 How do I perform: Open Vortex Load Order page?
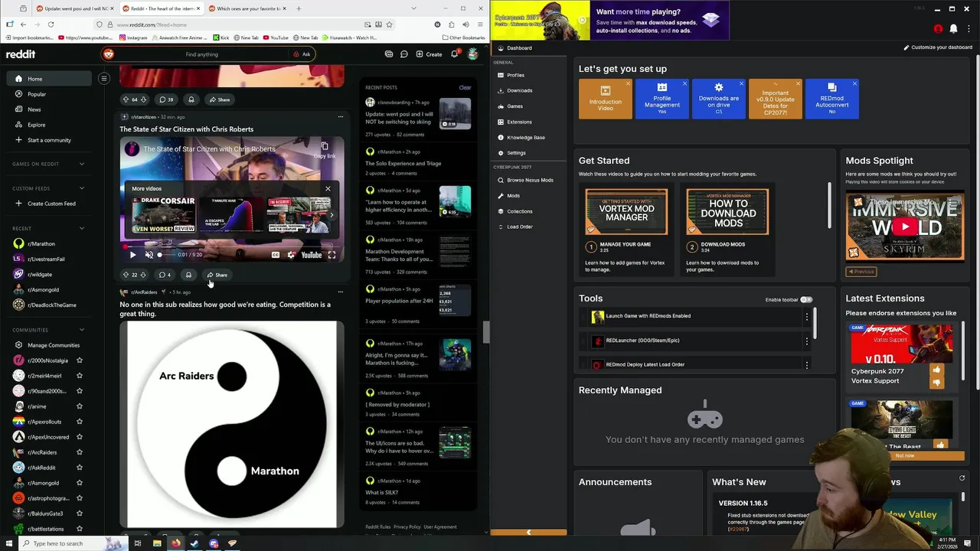[x=519, y=227]
